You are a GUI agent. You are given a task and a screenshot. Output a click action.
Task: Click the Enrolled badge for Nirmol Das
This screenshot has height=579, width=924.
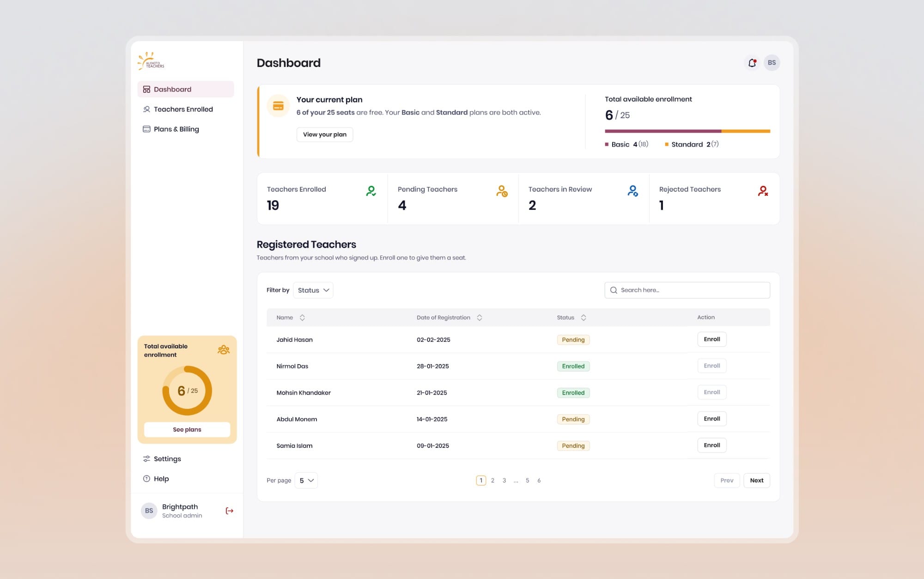(573, 366)
